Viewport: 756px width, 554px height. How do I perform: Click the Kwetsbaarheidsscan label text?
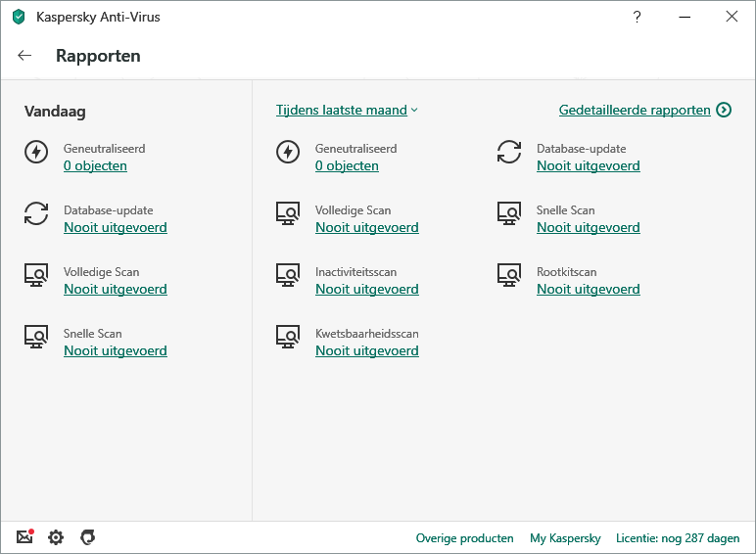coord(367,334)
